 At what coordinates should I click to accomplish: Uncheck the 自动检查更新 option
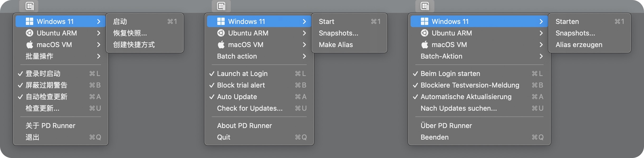pos(20,97)
